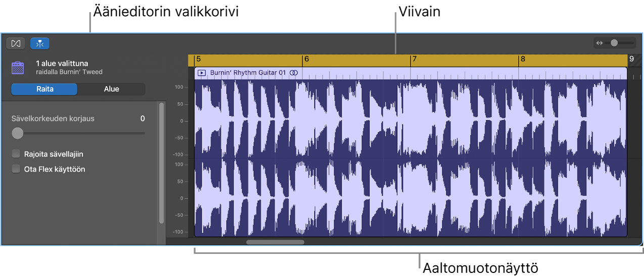Image resolution: width=644 pixels, height=279 pixels.
Task: Click bar 9 at the ruler end
Action: (631, 60)
